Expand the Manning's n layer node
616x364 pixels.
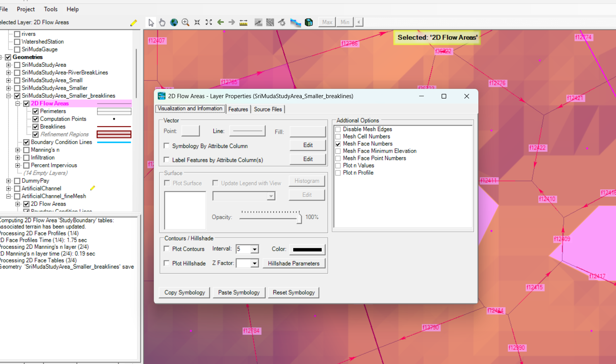coord(18,150)
